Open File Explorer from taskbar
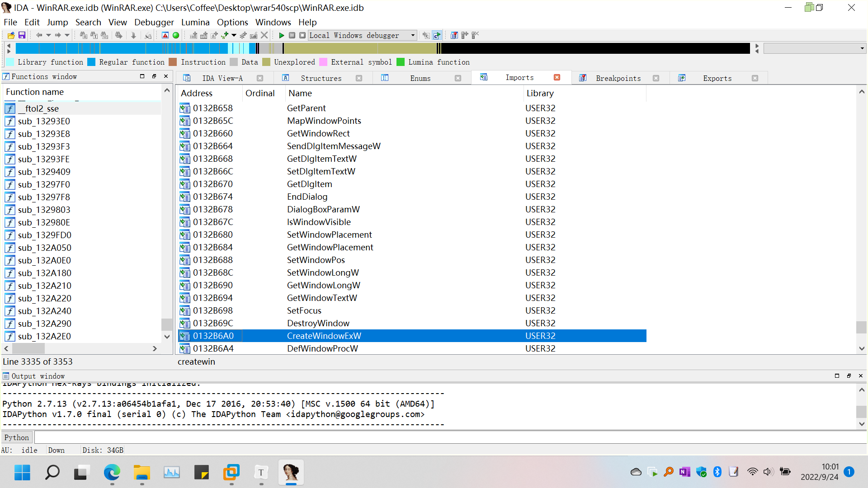This screenshot has width=868, height=488. click(142, 473)
